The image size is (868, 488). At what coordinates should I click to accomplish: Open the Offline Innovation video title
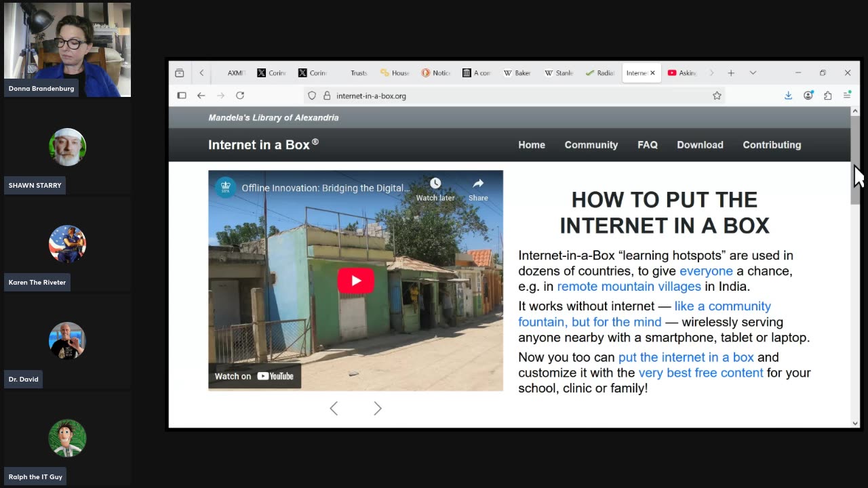325,188
